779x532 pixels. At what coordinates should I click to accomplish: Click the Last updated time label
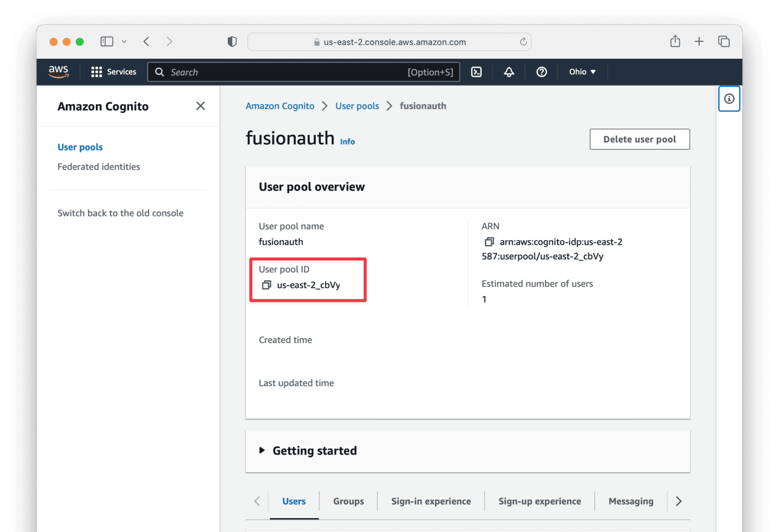click(x=296, y=383)
